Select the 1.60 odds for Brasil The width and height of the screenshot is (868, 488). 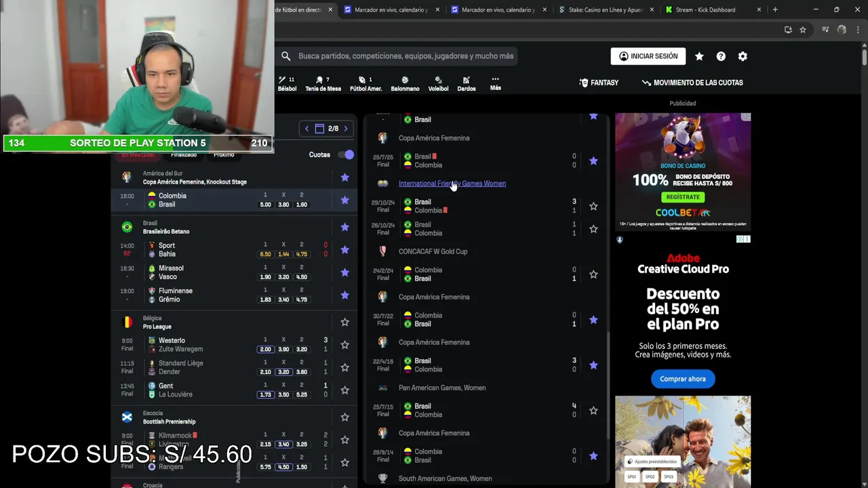tap(302, 204)
